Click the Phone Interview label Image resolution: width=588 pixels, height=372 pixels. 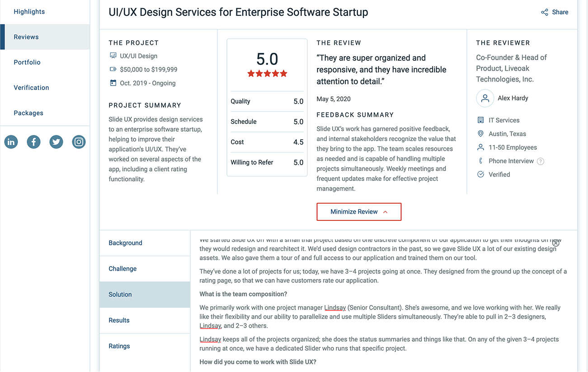(511, 161)
